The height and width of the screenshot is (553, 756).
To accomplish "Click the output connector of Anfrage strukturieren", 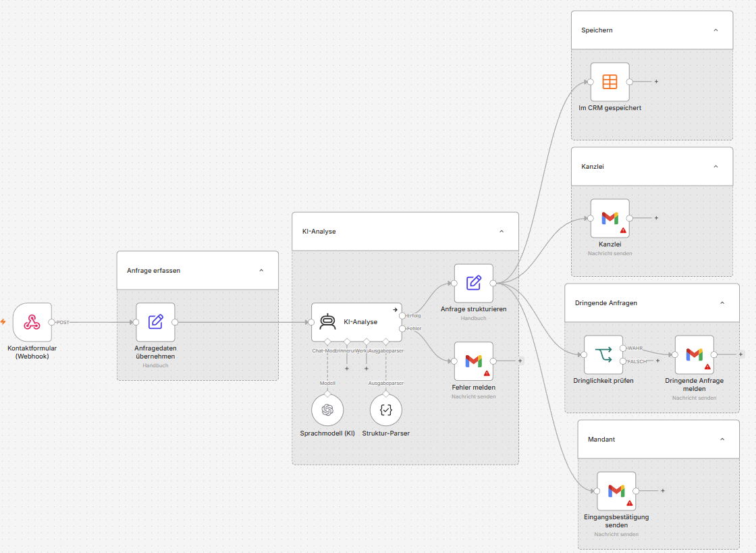I will pyautogui.click(x=493, y=283).
